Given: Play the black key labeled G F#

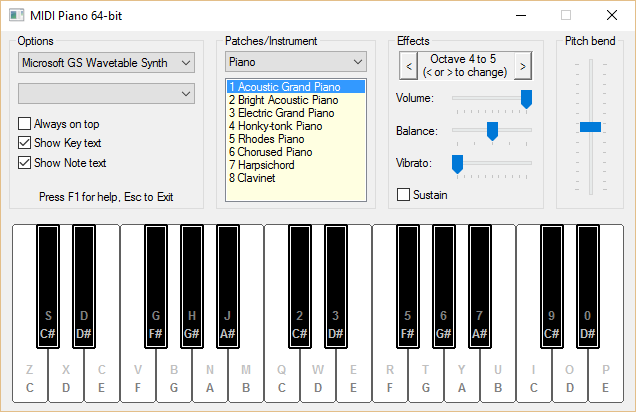Looking at the screenshot, I should point(156,286).
